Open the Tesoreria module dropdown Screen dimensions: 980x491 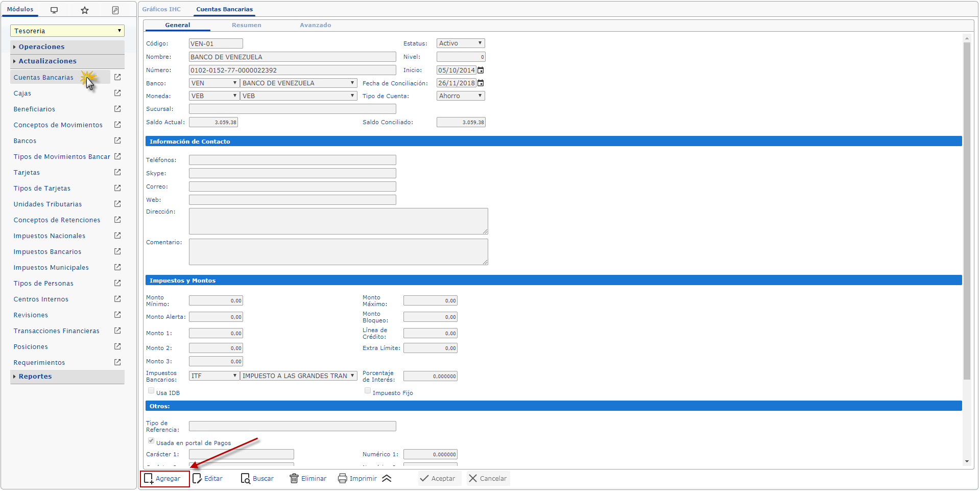pyautogui.click(x=67, y=31)
